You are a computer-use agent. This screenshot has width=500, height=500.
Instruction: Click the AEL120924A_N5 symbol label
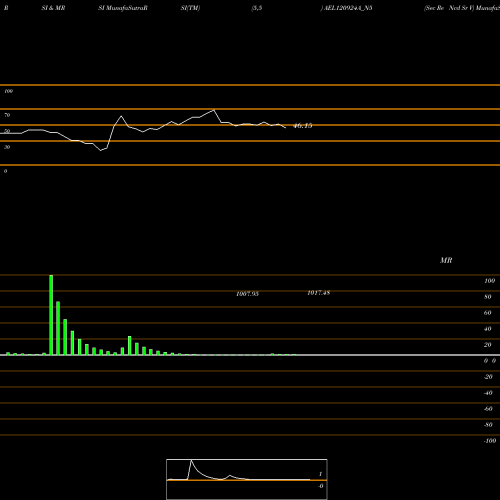pyautogui.click(x=348, y=8)
